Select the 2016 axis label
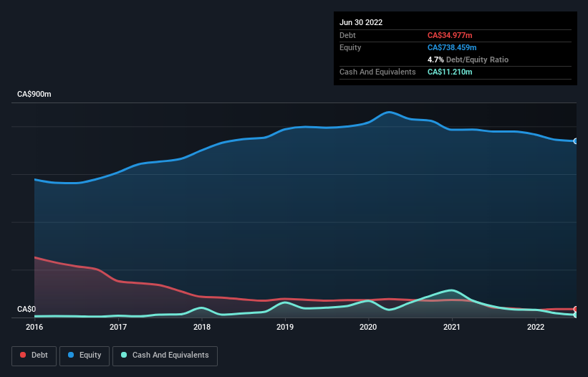The image size is (588, 377). coord(34,327)
